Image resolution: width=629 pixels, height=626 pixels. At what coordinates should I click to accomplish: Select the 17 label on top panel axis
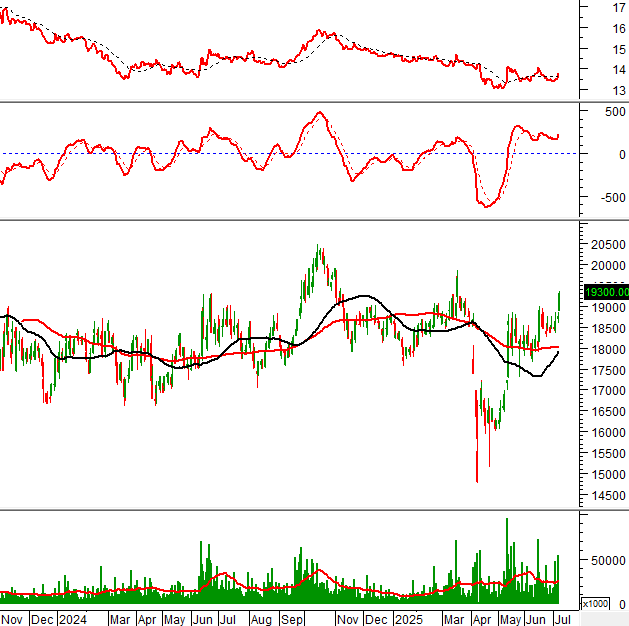pyautogui.click(x=619, y=8)
